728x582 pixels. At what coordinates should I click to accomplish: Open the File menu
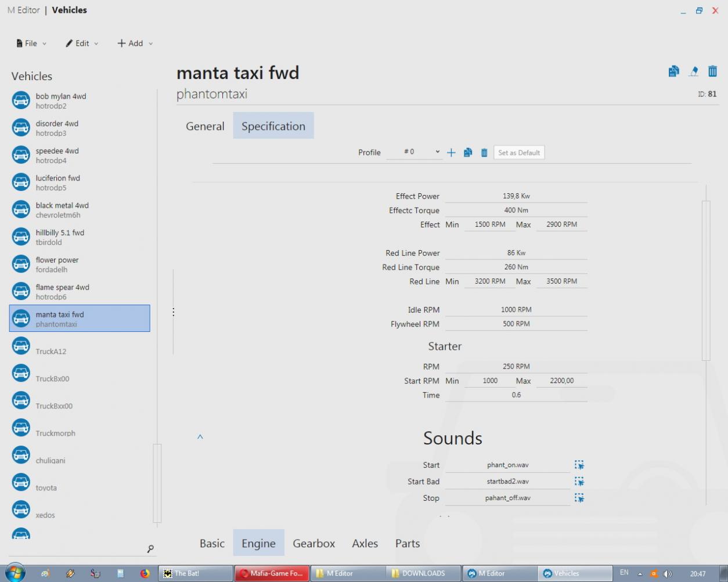[x=31, y=44]
